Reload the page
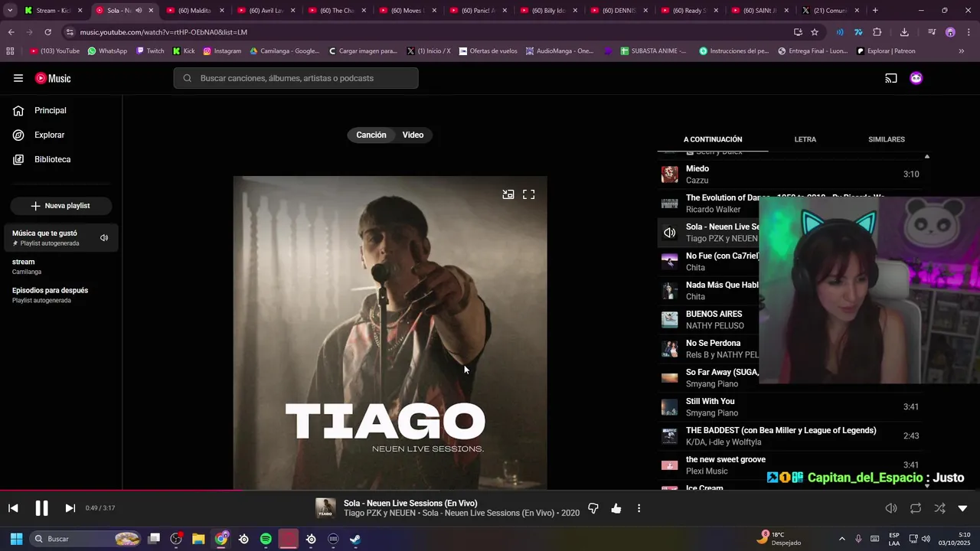The height and width of the screenshot is (551, 980). (47, 32)
